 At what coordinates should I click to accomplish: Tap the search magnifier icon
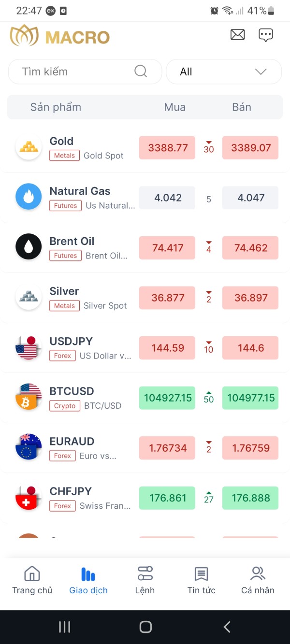141,72
